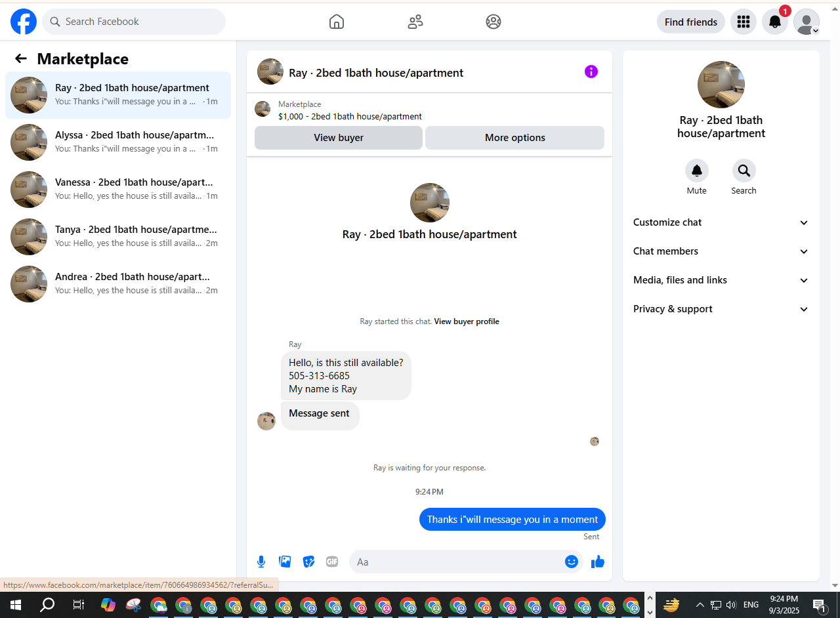840x618 pixels.
Task: Choose a sticker icon in the composer
Action: 308,562
